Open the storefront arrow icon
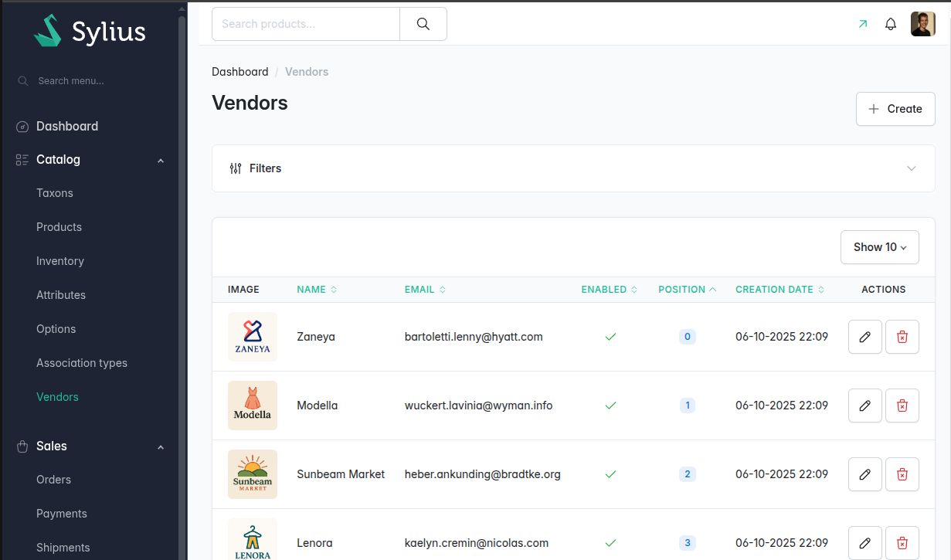 click(863, 24)
